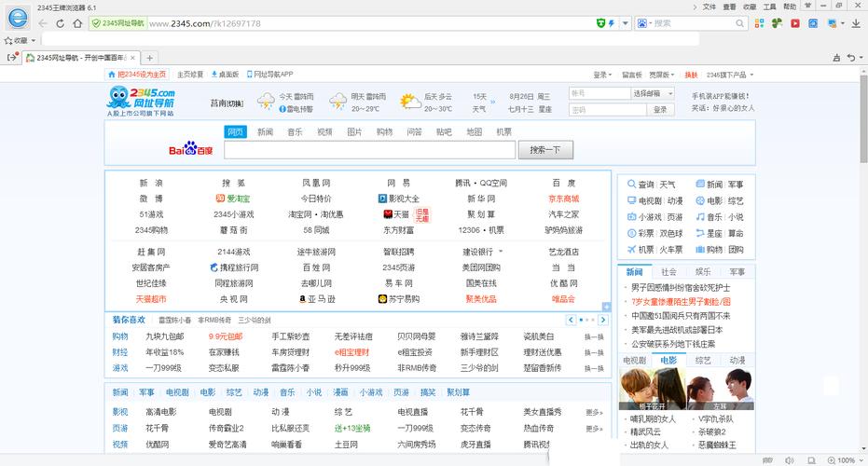Open a new tab with plus button

pyautogui.click(x=149, y=58)
